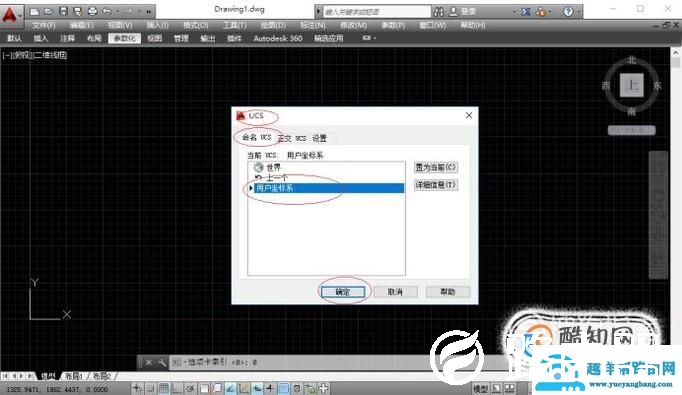This screenshot has width=682, height=395.
Task: Click the 南 compass label on ViewCube
Action: pyautogui.click(x=632, y=111)
